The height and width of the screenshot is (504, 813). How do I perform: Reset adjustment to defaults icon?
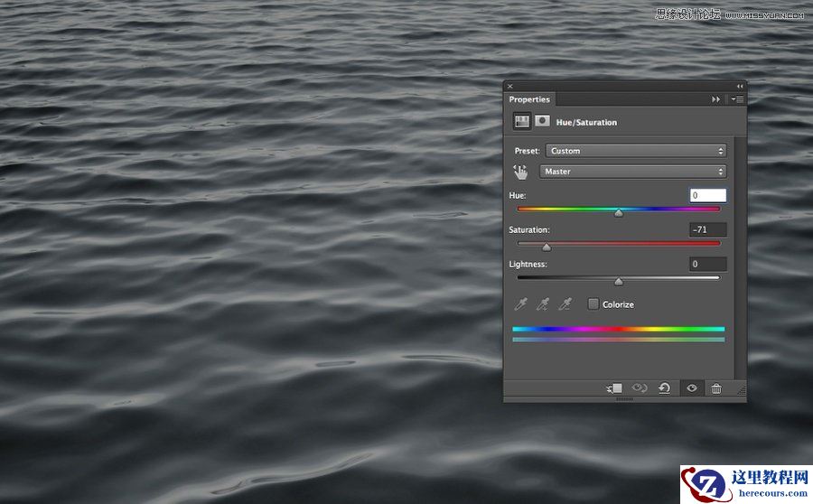[665, 388]
